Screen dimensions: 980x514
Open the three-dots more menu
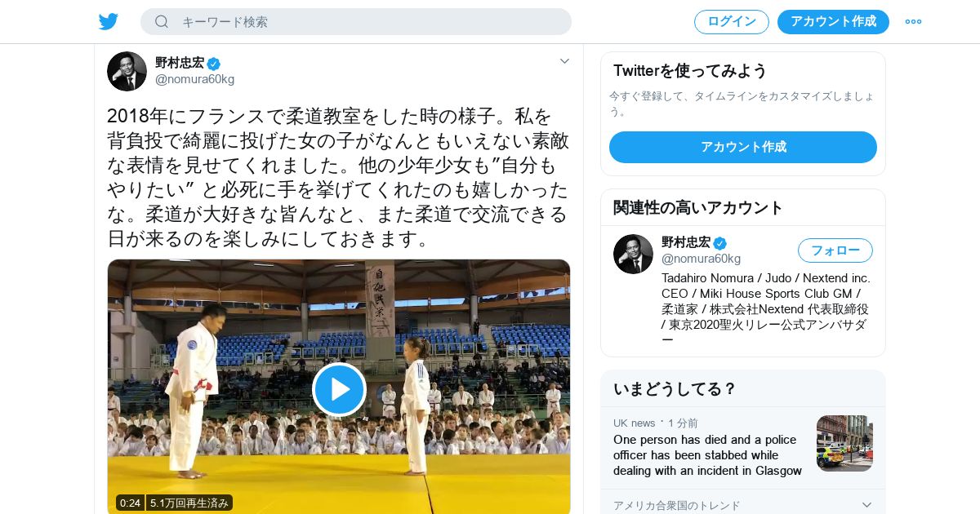913,21
